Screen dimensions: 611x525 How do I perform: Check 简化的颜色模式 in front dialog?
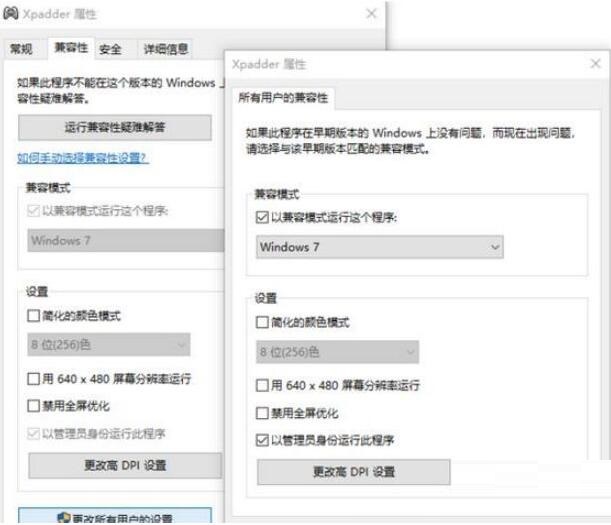click(262, 322)
